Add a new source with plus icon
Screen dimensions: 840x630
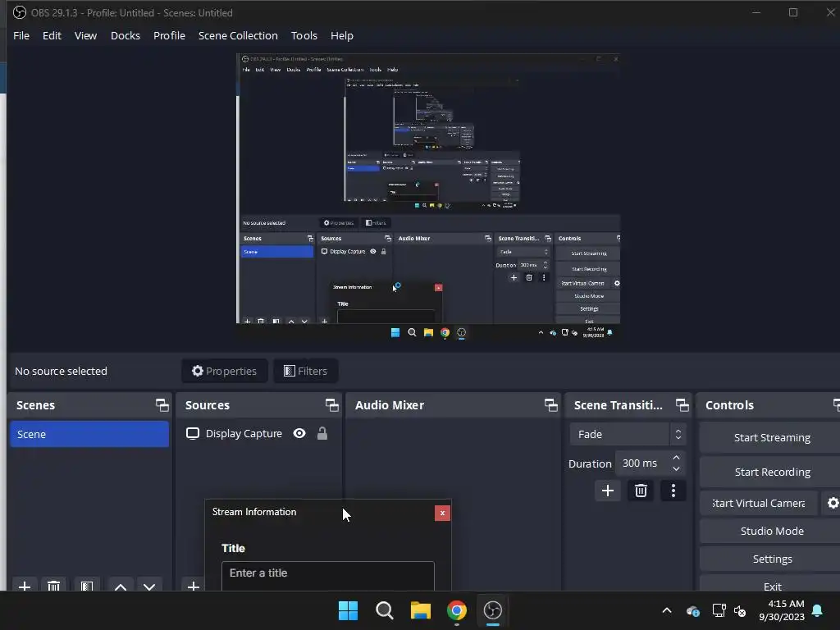point(194,586)
